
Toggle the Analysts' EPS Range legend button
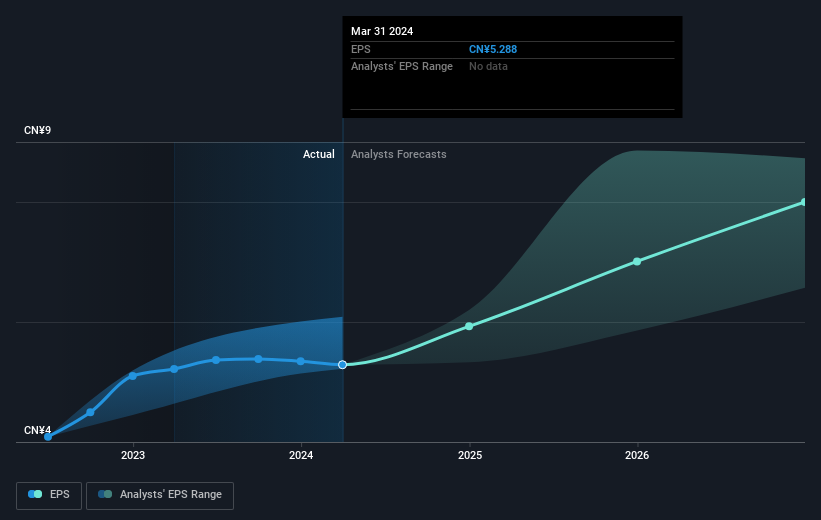tap(160, 495)
